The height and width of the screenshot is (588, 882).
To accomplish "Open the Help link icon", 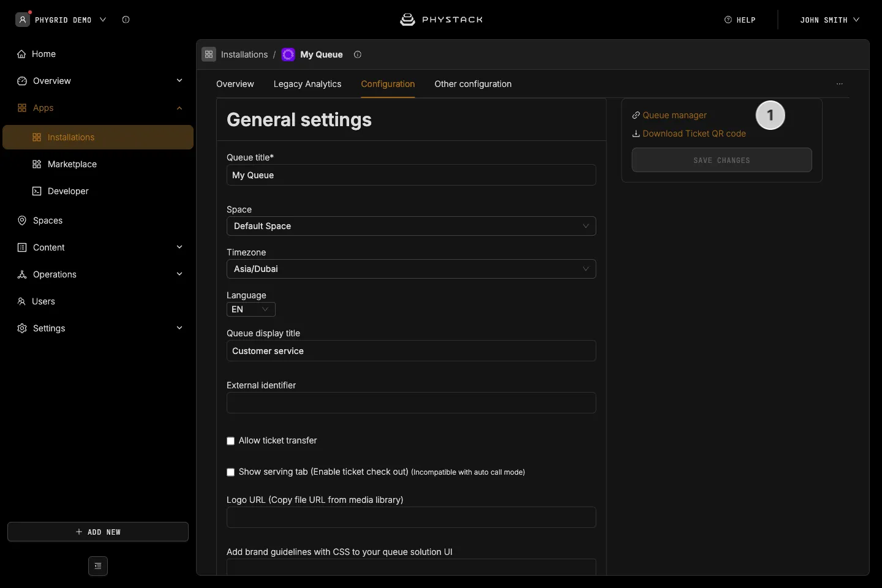I will click(x=728, y=20).
